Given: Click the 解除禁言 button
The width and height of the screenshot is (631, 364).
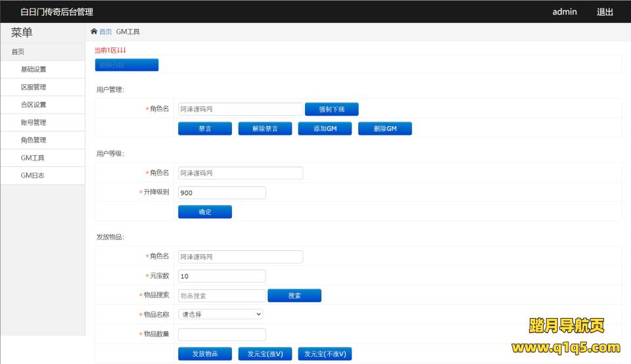Looking at the screenshot, I should coord(265,129).
